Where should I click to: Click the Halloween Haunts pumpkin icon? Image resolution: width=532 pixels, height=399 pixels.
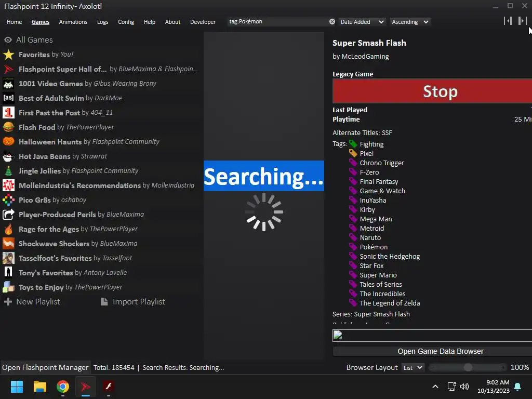pyautogui.click(x=8, y=142)
